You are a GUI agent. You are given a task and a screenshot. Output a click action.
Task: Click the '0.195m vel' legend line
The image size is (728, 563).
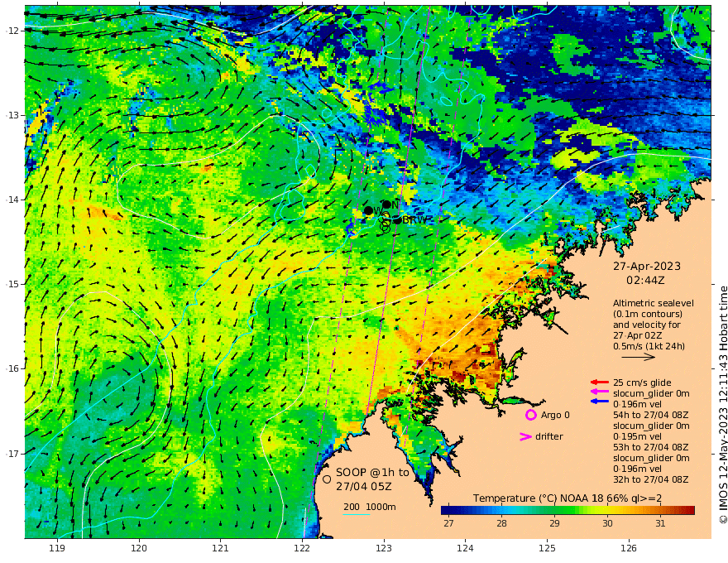[637, 436]
